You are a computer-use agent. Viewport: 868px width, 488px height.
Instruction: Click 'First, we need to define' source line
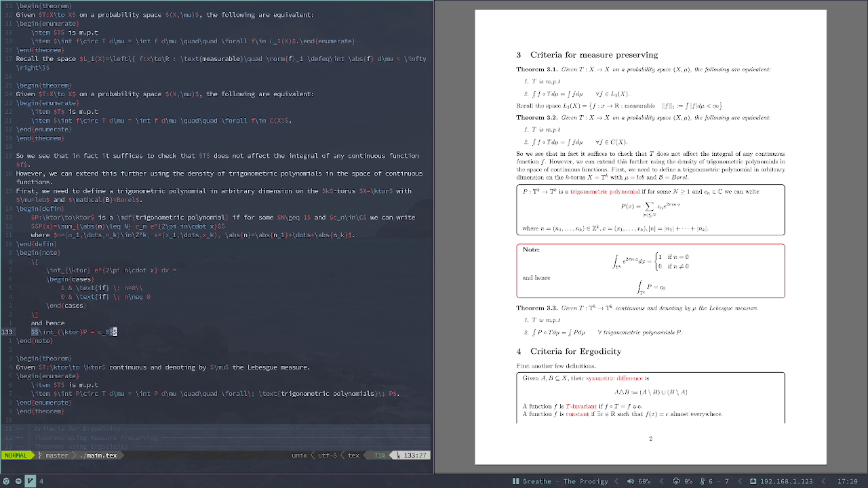point(214,195)
